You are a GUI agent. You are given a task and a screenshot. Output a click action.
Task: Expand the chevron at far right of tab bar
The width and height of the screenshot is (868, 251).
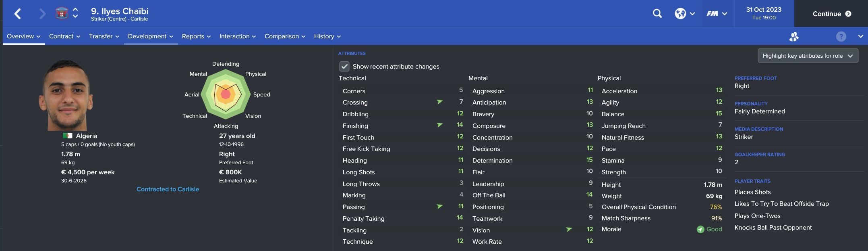coord(860,36)
